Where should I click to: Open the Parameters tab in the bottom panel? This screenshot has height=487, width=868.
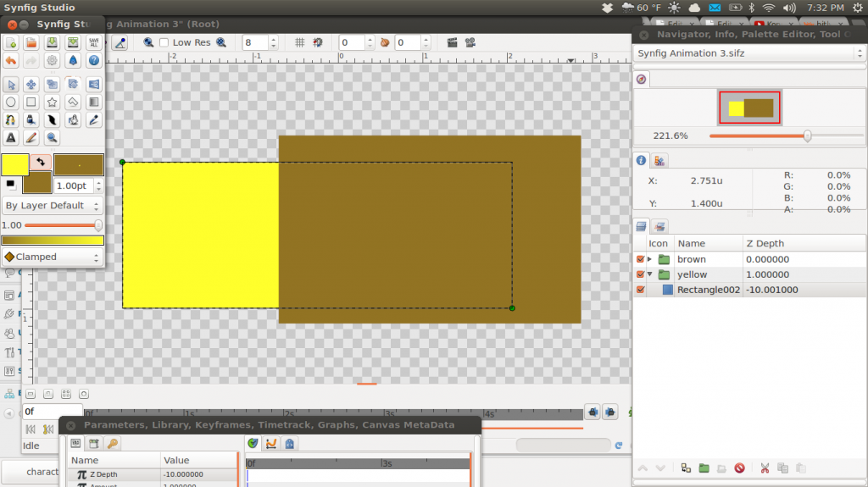(x=75, y=443)
